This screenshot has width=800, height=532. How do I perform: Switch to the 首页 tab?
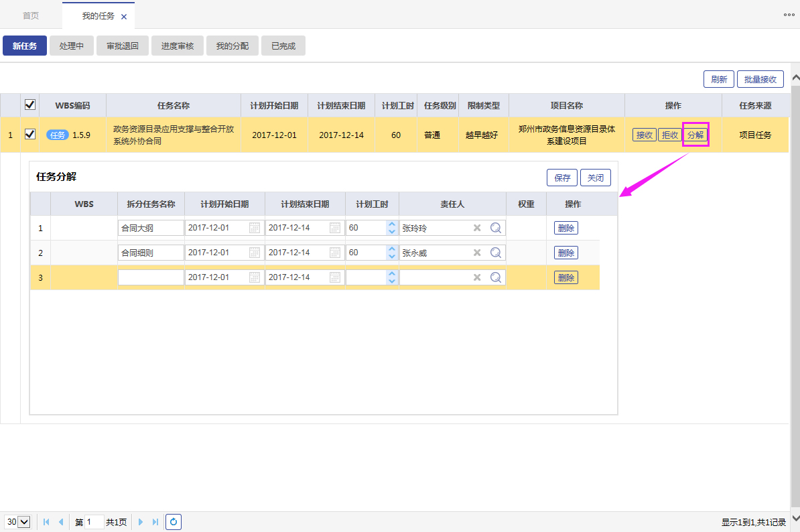coord(31,15)
